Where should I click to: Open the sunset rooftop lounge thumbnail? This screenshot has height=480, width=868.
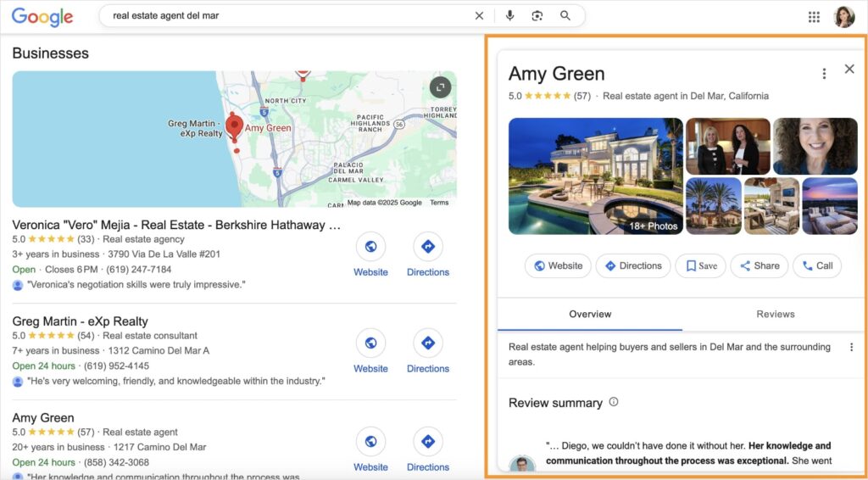830,206
